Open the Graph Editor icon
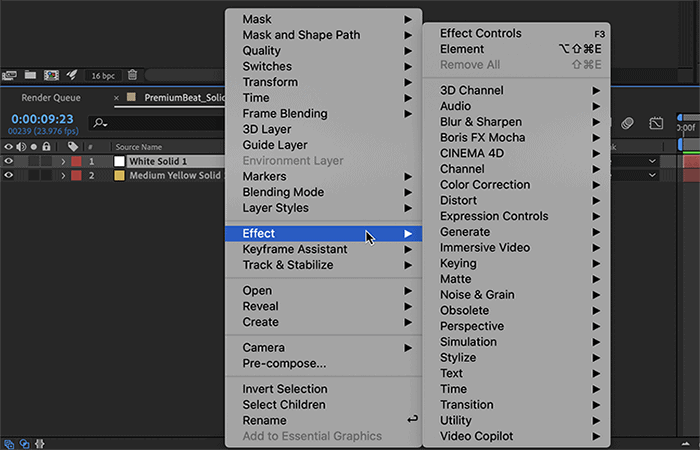700x450 pixels. 656,123
